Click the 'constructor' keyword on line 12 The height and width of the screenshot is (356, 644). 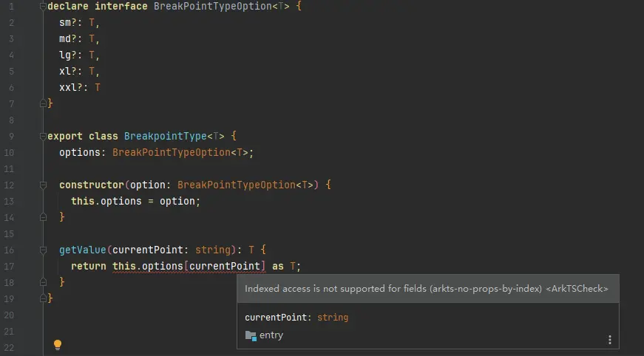pyautogui.click(x=92, y=185)
